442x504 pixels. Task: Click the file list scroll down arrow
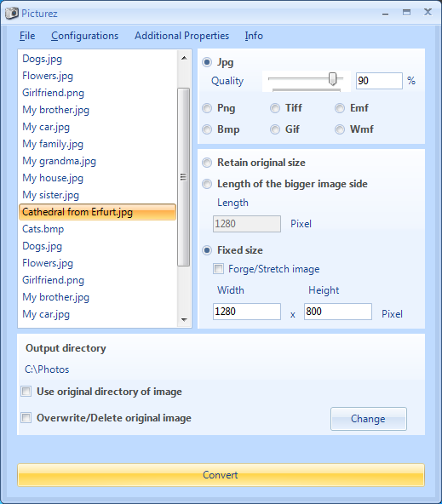pyautogui.click(x=184, y=319)
